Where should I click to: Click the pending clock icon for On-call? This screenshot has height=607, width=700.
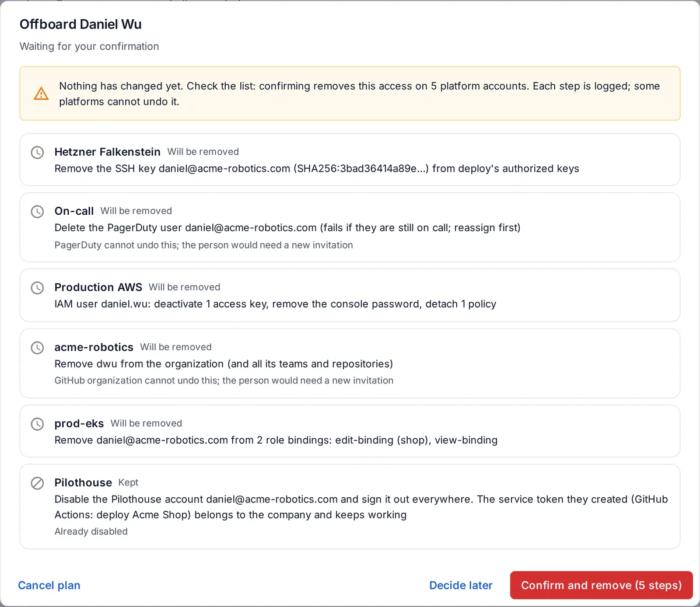pos(37,211)
